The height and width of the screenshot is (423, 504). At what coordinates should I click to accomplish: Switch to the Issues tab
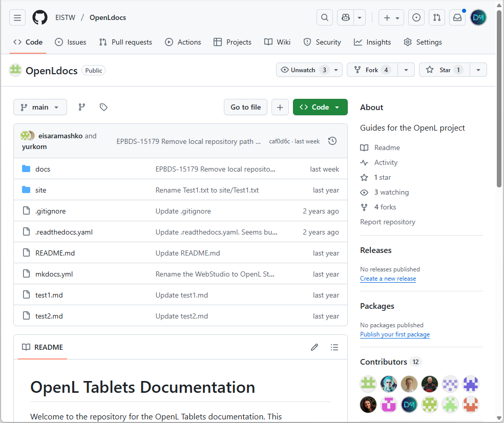pyautogui.click(x=70, y=42)
